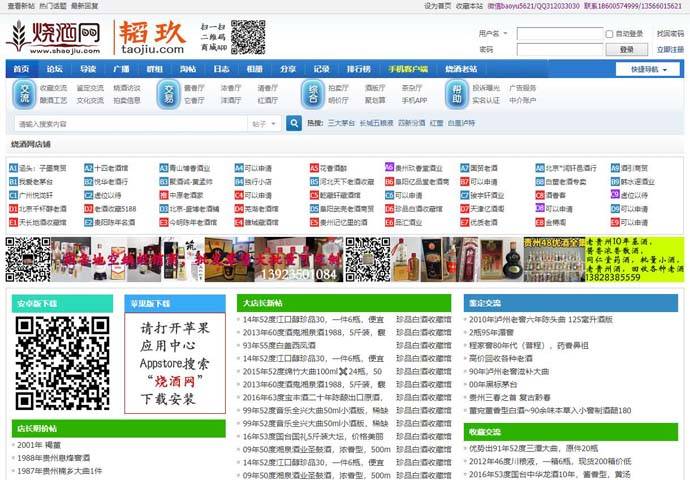Open post 2001年 褐董

click(39, 445)
